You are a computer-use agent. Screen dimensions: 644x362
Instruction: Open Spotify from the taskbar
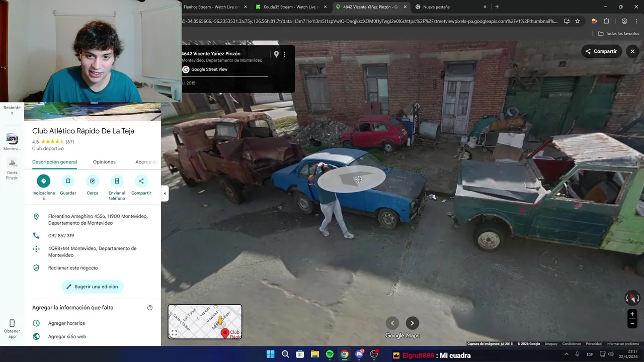[x=330, y=354]
